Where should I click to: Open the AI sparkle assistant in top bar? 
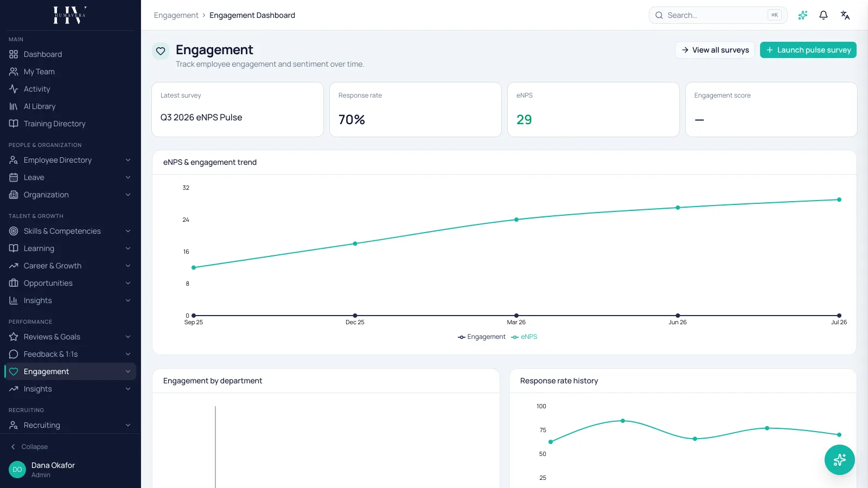coord(803,15)
